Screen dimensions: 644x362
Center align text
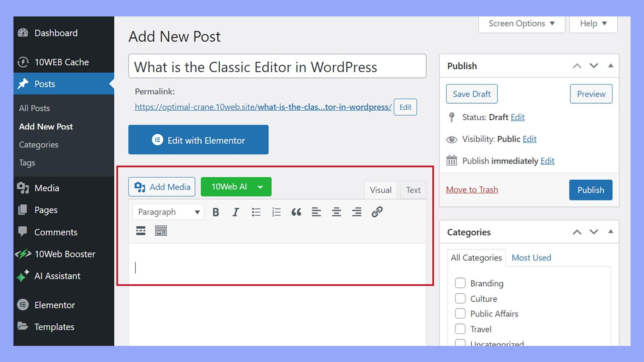[336, 212]
